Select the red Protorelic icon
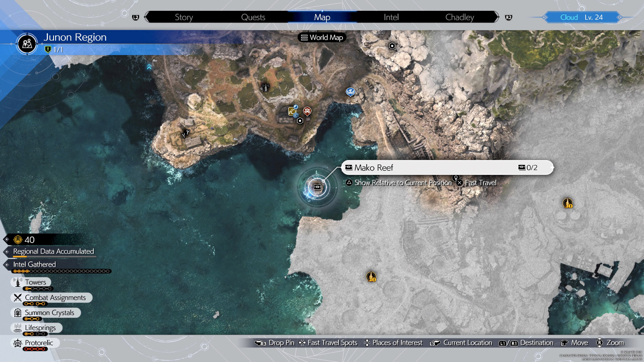This screenshot has height=362, width=644. click(x=17, y=343)
